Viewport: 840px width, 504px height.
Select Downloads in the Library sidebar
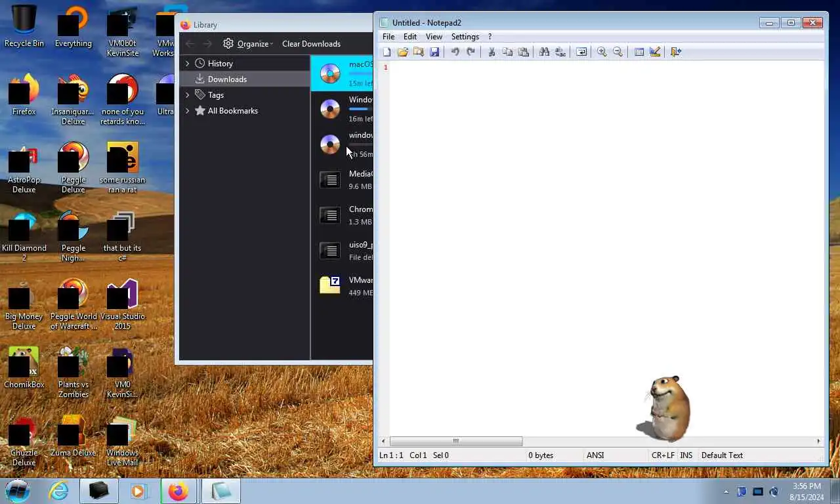click(x=245, y=79)
